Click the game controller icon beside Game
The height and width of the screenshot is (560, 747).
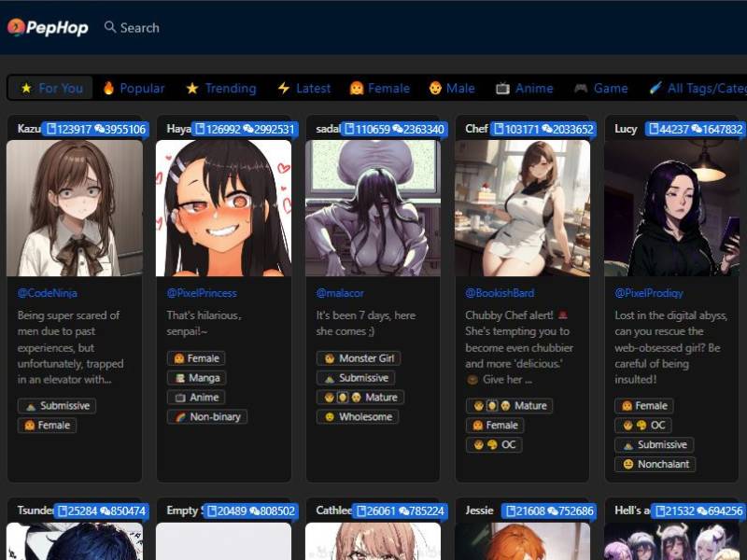581,89
